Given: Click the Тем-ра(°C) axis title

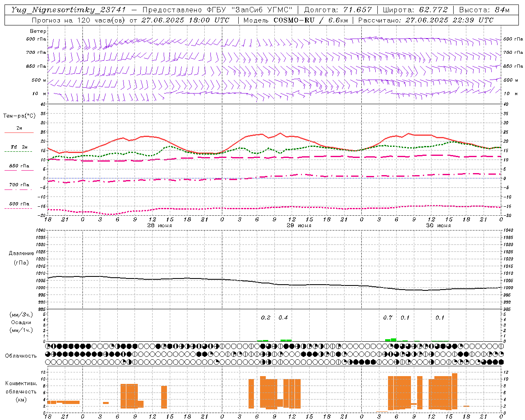Looking at the screenshot, I should [x=19, y=116].
